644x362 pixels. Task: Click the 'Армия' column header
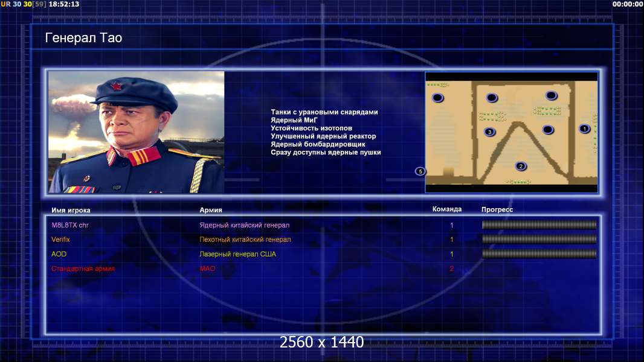pyautogui.click(x=211, y=210)
